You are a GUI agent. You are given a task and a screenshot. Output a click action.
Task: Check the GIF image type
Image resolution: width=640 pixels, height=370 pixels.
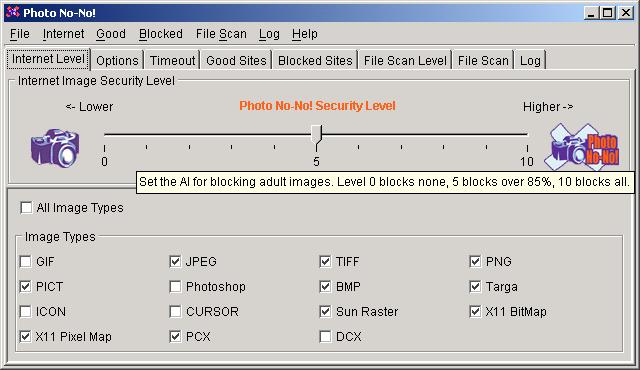[x=25, y=261]
